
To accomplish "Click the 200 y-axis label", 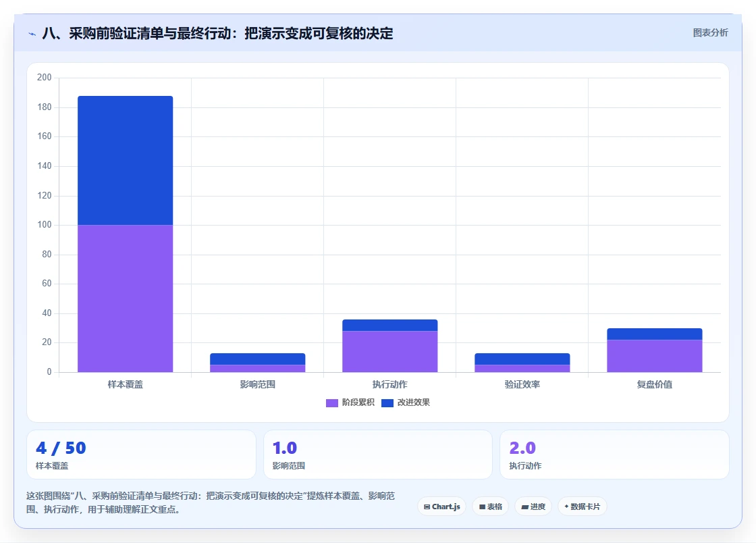I will 45,78.
